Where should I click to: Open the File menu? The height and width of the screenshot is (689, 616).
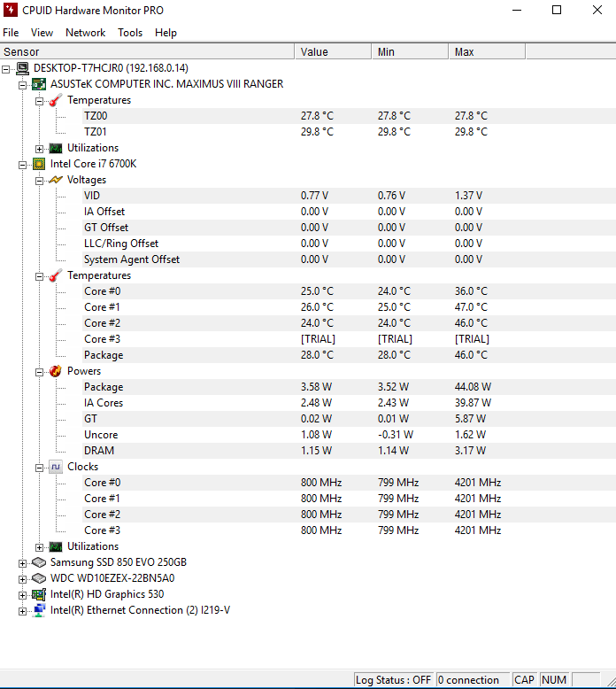(x=11, y=33)
